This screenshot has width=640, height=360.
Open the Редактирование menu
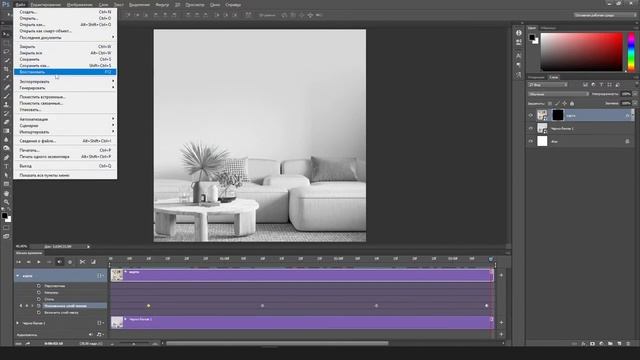pos(46,5)
